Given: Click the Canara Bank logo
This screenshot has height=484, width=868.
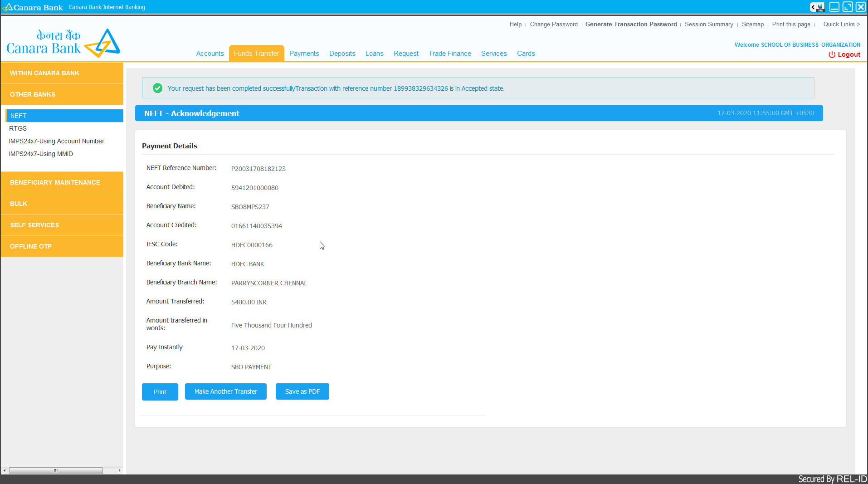Looking at the screenshot, I should point(63,43).
